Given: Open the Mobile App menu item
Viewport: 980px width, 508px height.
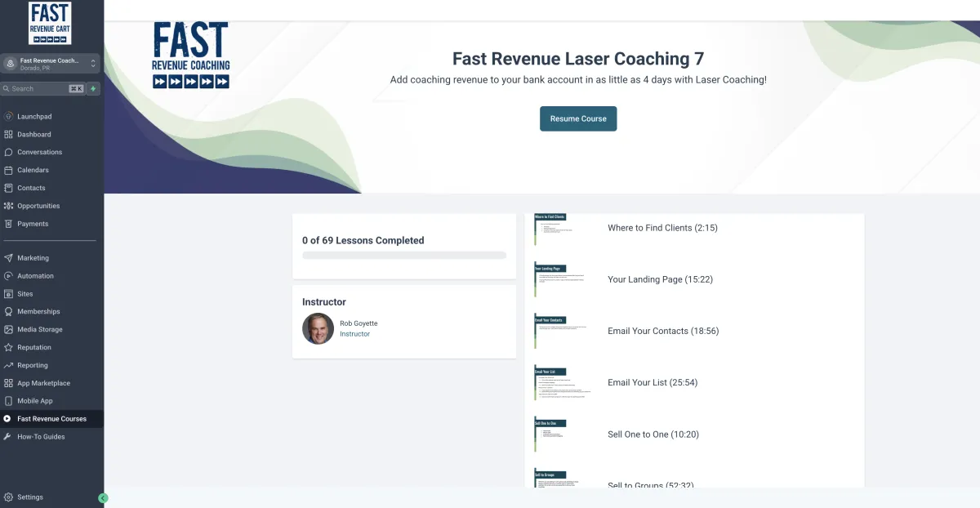Looking at the screenshot, I should pos(51,402).
